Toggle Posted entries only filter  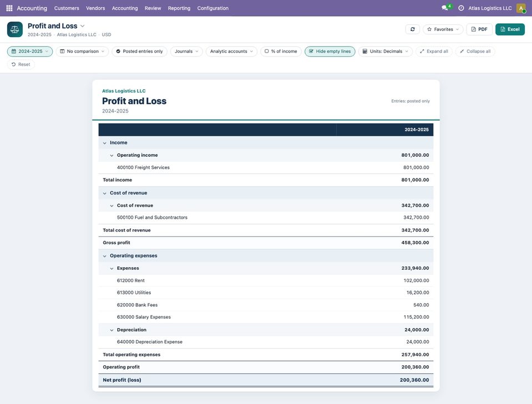[139, 52]
